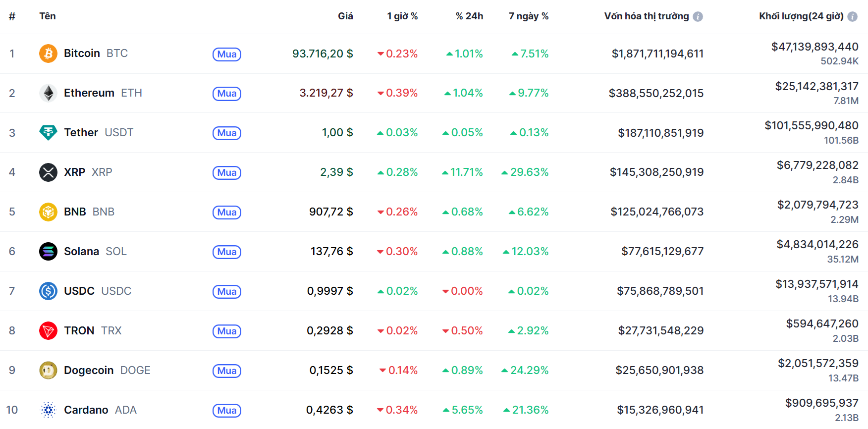Click the Cardano coin logo
Image resolution: width=868 pixels, height=429 pixels.
[48, 410]
